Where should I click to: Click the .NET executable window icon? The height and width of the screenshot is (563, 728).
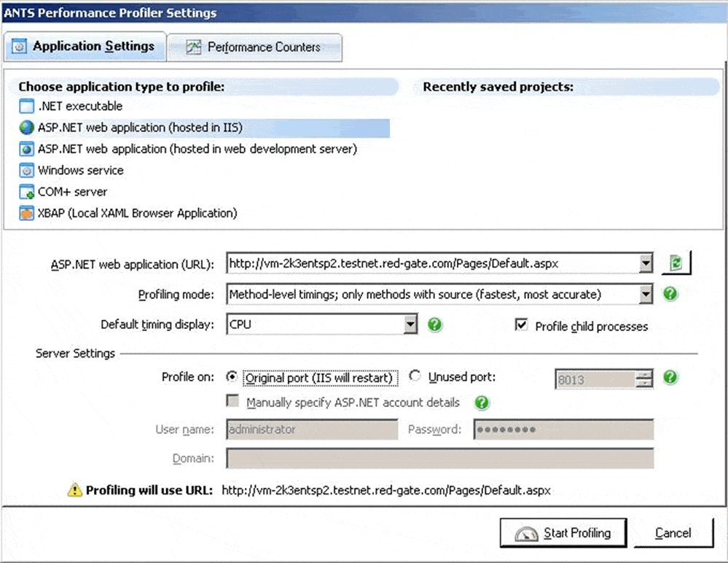point(26,106)
